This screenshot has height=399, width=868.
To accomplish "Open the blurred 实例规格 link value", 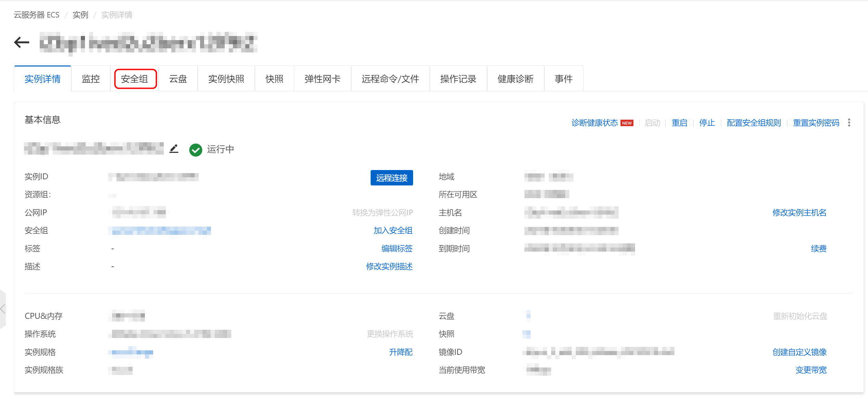I will point(131,352).
